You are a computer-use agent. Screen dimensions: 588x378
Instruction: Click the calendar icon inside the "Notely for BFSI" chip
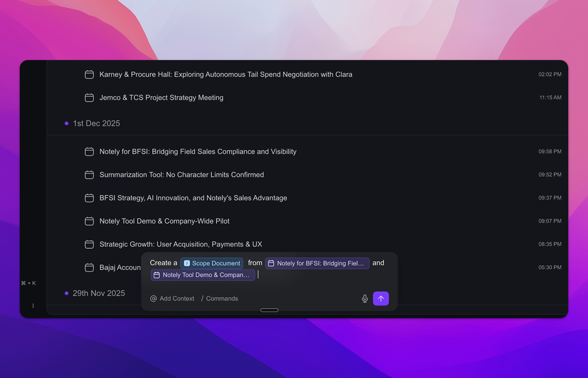coord(271,263)
